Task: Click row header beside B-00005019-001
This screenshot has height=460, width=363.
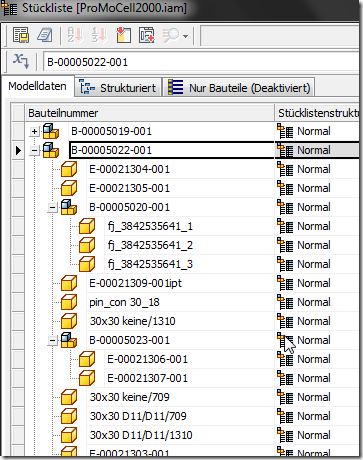Action: [x=18, y=131]
